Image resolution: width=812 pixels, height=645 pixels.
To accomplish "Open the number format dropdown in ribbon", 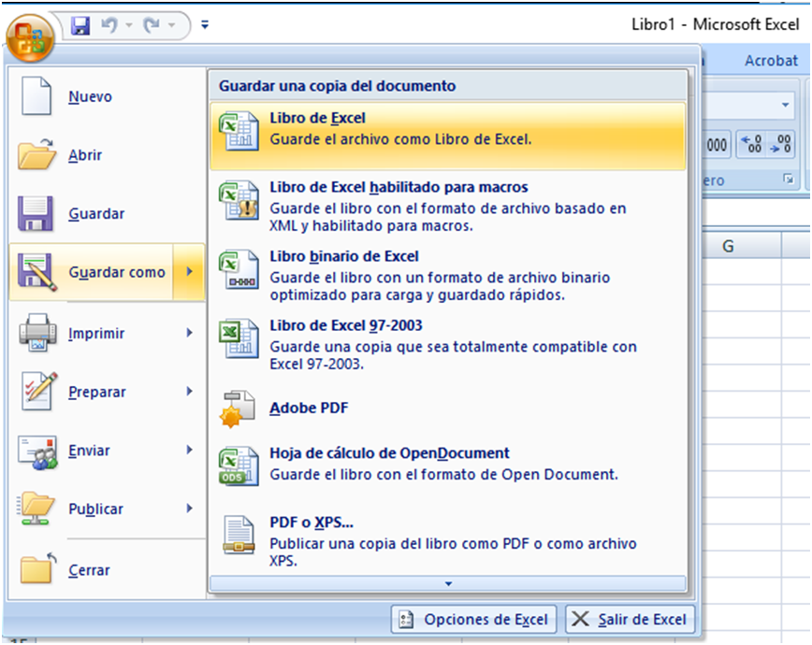I will 785,105.
